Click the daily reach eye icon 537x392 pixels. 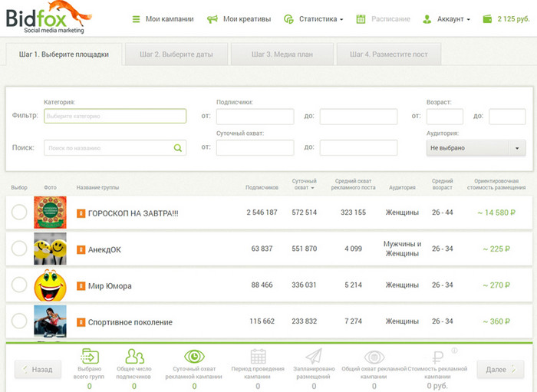point(194,356)
